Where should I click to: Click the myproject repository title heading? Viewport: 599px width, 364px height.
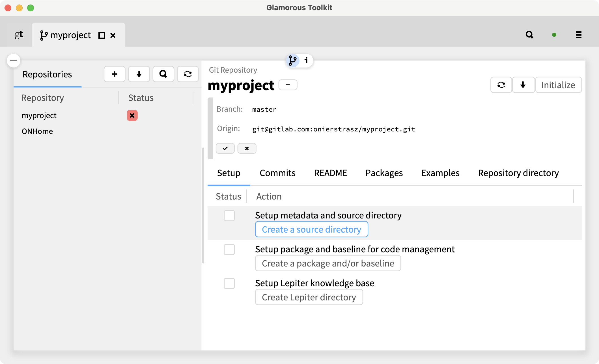pyautogui.click(x=241, y=85)
